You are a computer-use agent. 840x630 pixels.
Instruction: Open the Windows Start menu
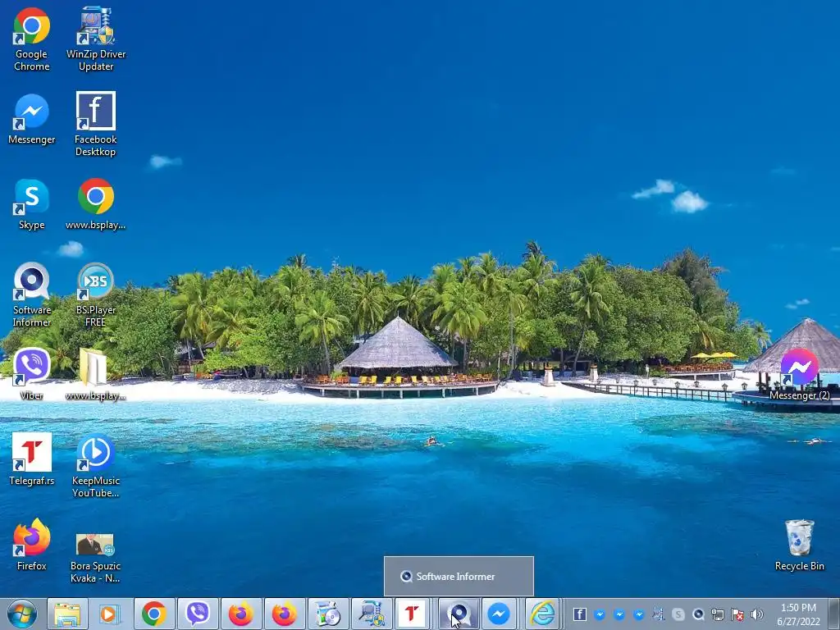click(x=22, y=614)
